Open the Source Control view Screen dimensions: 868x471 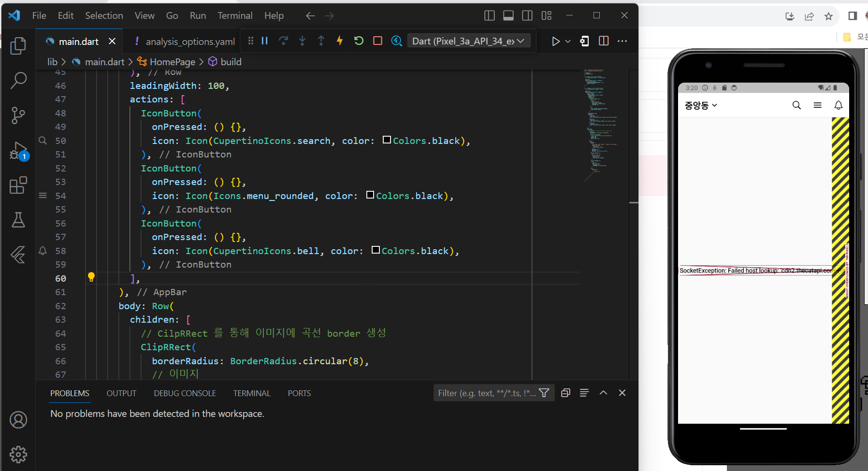click(x=18, y=115)
